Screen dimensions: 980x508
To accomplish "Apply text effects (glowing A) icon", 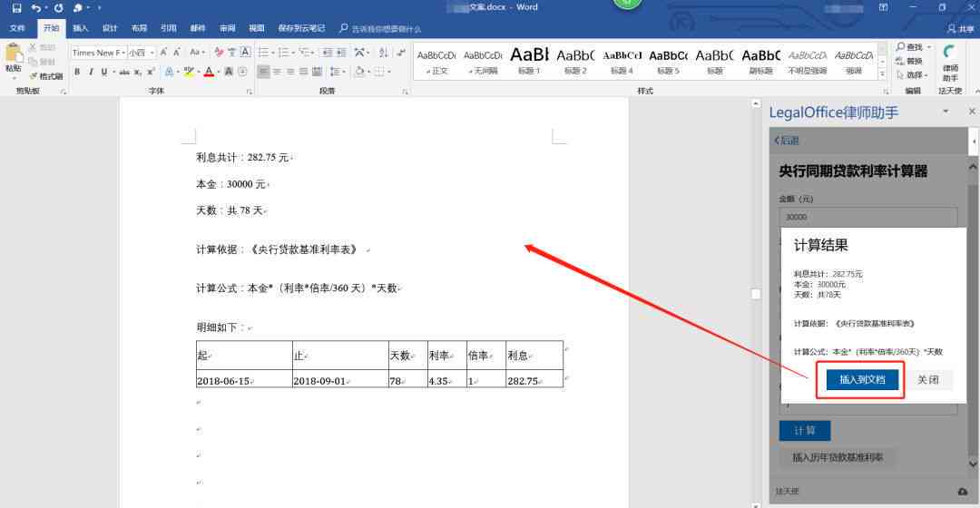I will (169, 72).
